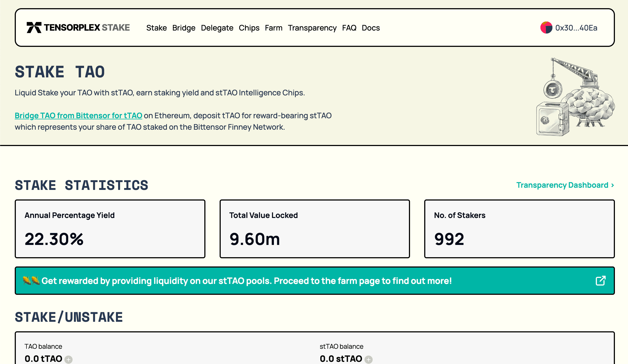628x364 pixels.
Task: Click the Transparency Dashboard chevron arrow
Action: coord(612,185)
